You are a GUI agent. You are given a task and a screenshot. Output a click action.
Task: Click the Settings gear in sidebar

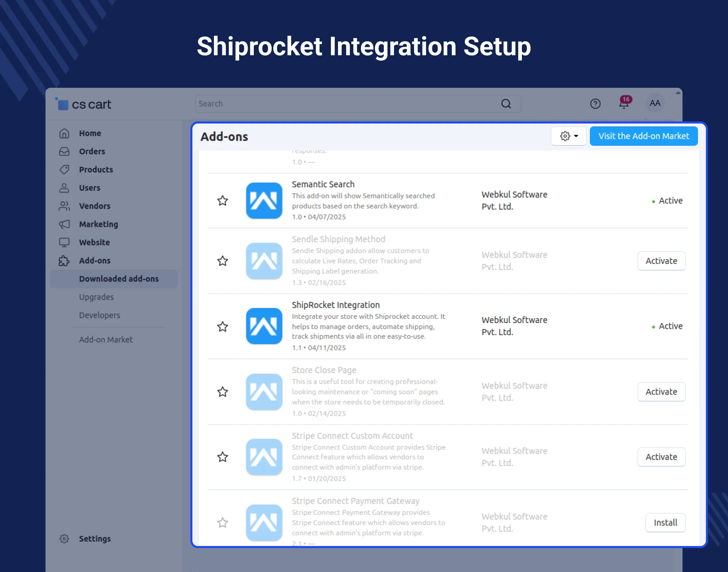coord(64,539)
